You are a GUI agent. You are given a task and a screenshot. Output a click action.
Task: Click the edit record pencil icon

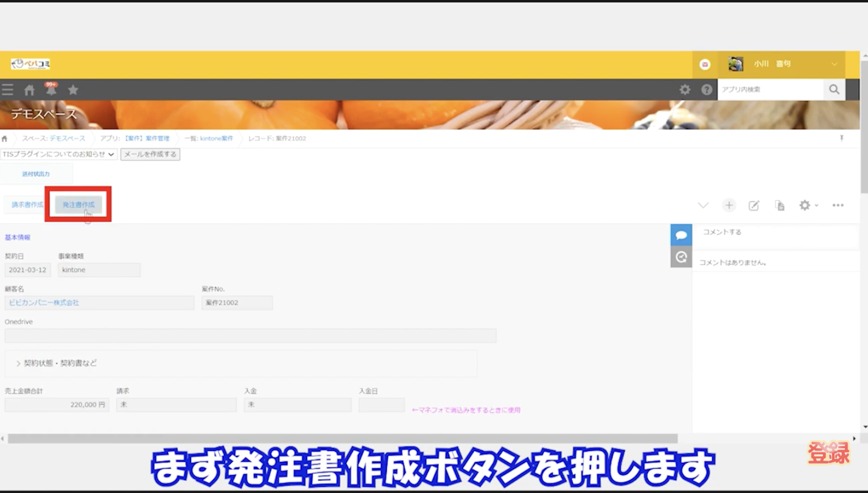754,205
